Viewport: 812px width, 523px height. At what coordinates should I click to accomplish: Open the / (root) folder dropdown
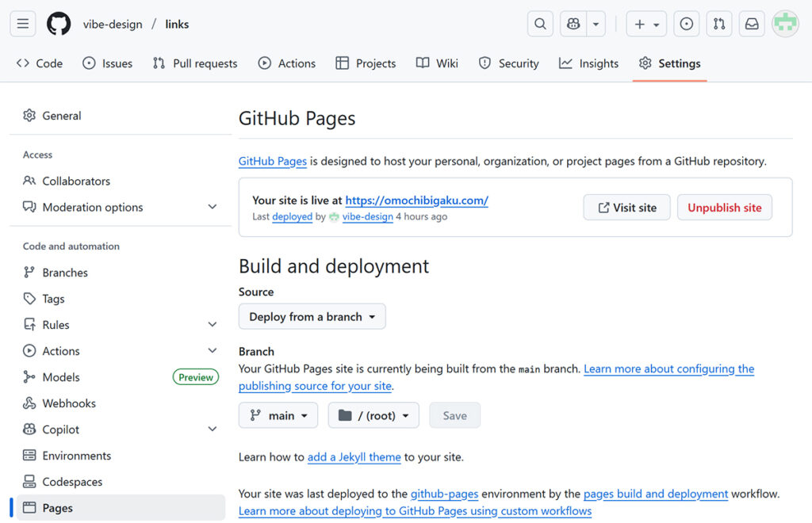pyautogui.click(x=373, y=415)
